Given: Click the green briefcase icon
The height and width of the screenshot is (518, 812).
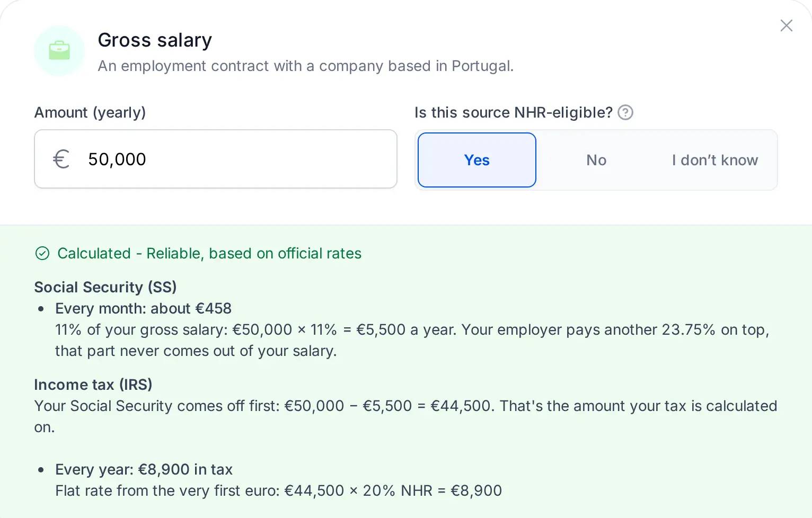Looking at the screenshot, I should [59, 51].
